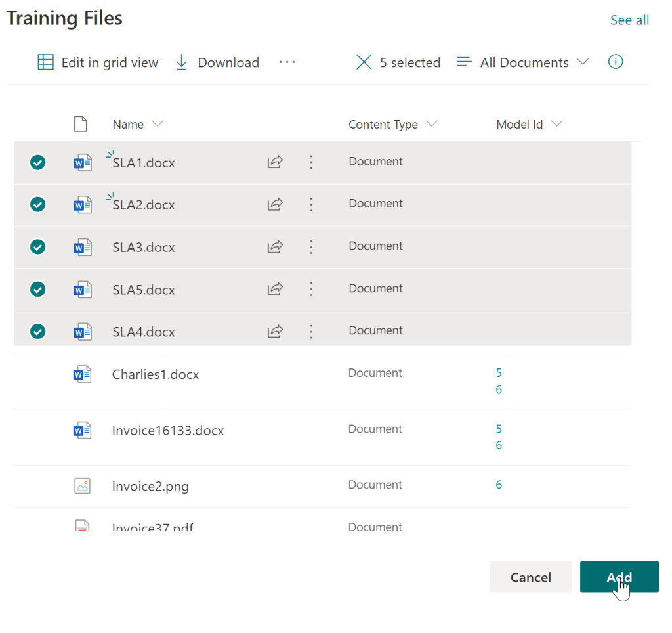Deselect the SLA3.docx checkbox

(x=38, y=247)
